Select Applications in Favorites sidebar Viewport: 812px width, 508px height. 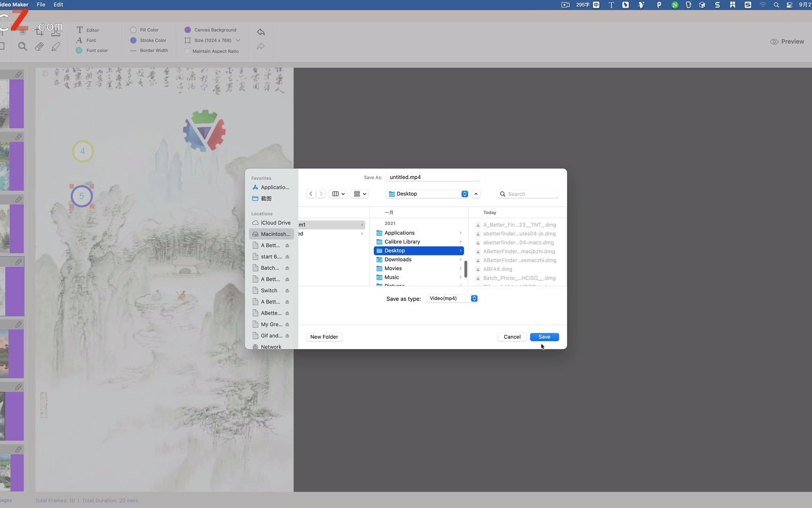pos(272,187)
